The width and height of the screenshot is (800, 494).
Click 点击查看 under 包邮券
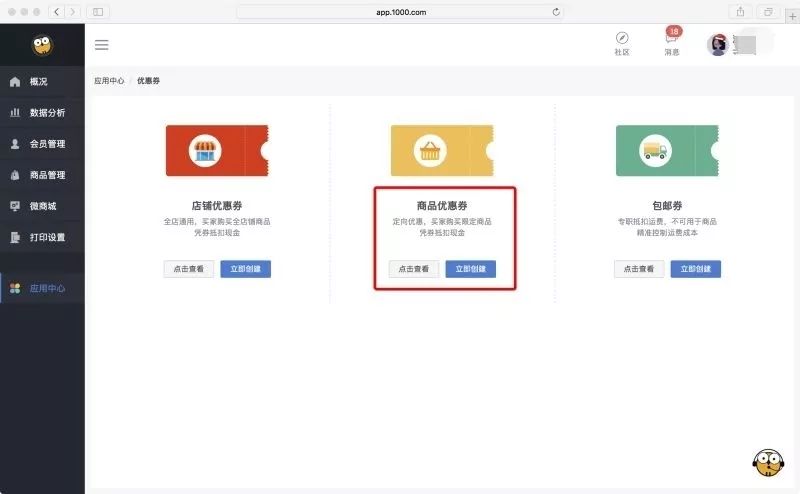pyautogui.click(x=639, y=269)
